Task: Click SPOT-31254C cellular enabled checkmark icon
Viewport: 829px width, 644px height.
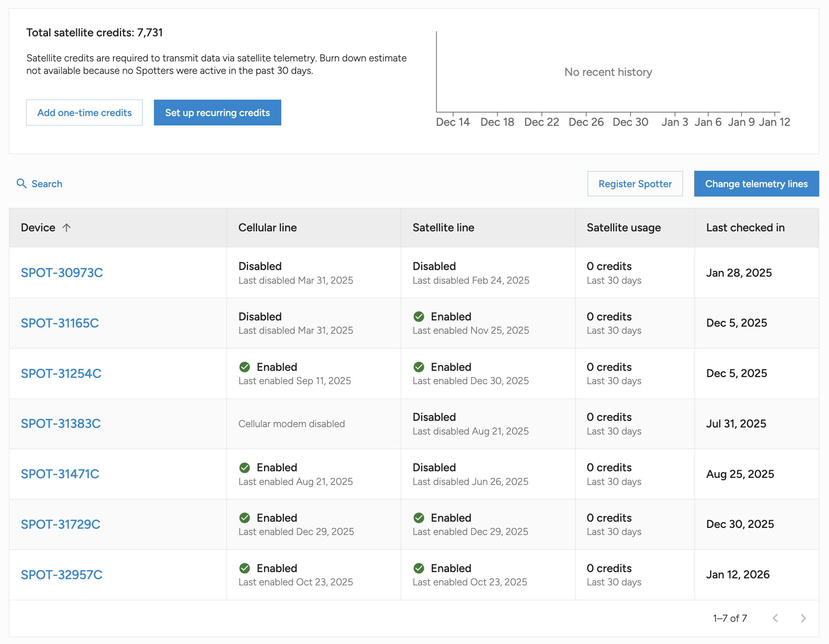Action: (x=245, y=367)
